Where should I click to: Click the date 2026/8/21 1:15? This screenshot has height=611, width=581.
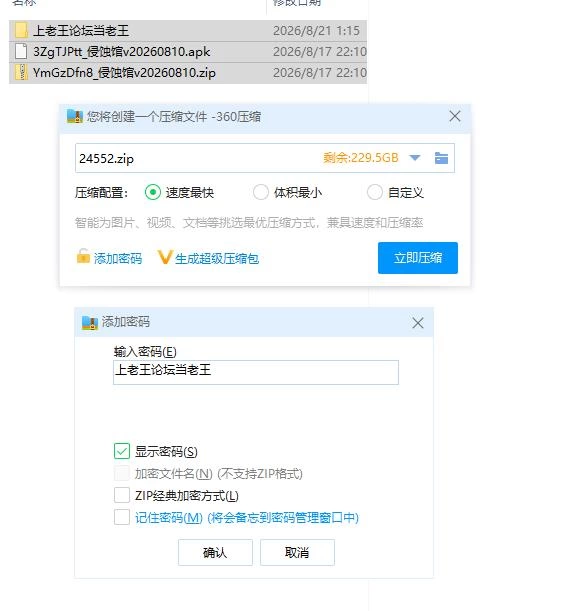(316, 30)
